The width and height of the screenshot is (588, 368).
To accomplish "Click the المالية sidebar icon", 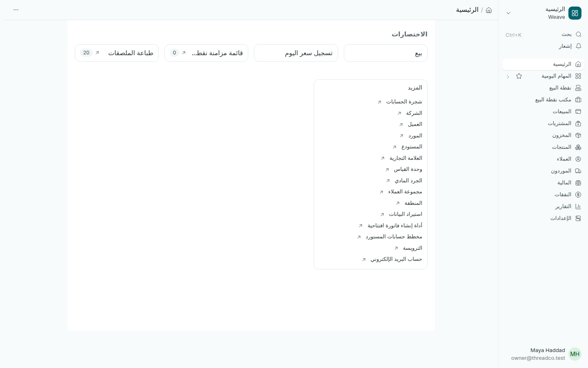I will coord(578,183).
